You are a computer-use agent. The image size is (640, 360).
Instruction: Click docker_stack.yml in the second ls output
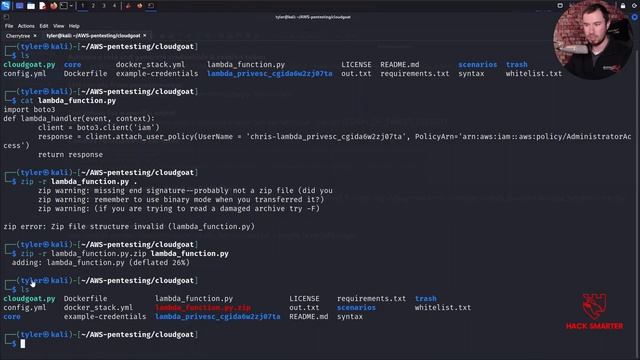pos(98,307)
